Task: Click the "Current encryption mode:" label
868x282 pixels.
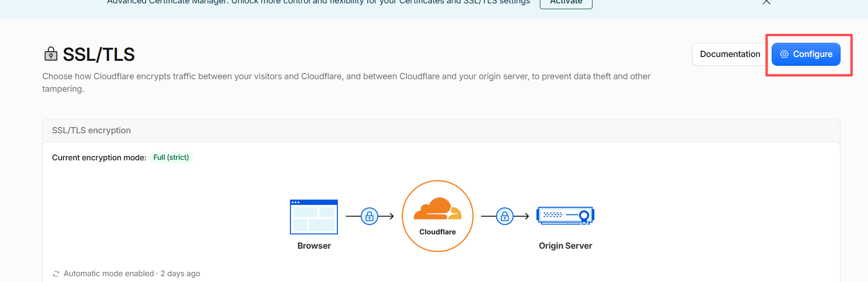Action: (99, 157)
